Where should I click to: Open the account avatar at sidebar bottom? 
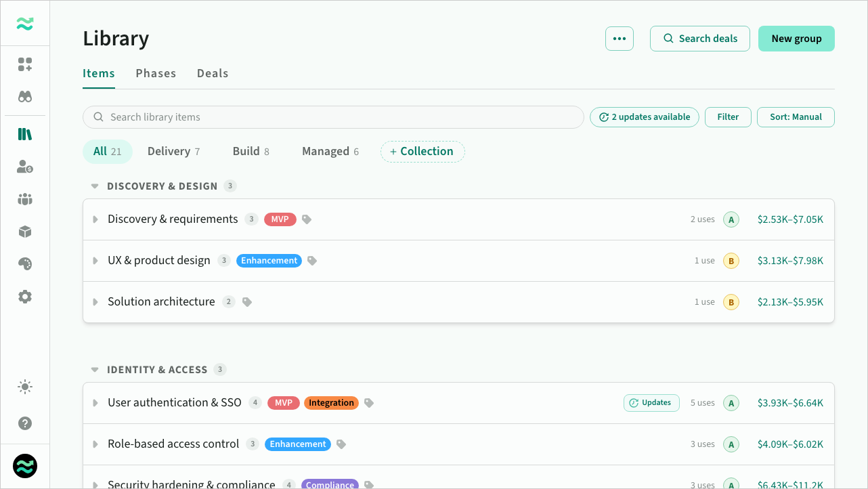pyautogui.click(x=25, y=466)
